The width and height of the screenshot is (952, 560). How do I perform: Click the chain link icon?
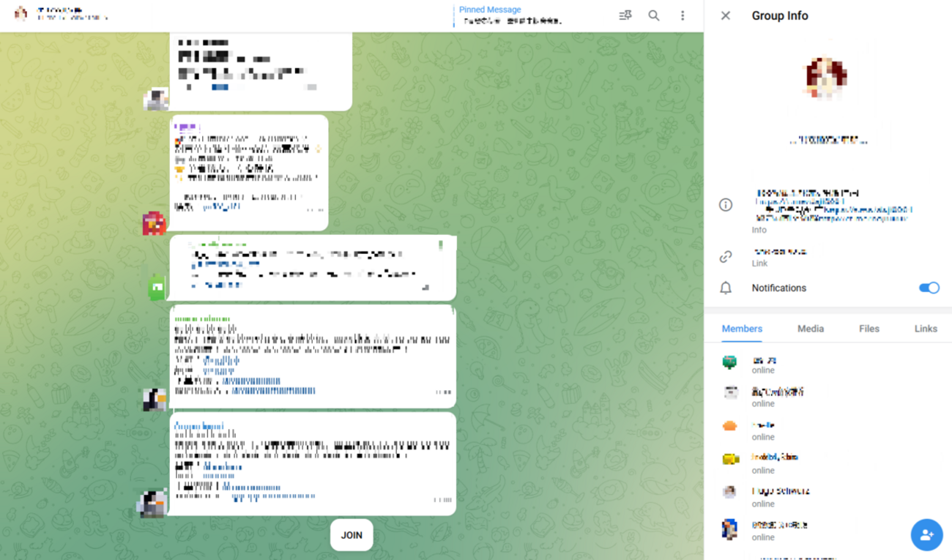(x=726, y=257)
